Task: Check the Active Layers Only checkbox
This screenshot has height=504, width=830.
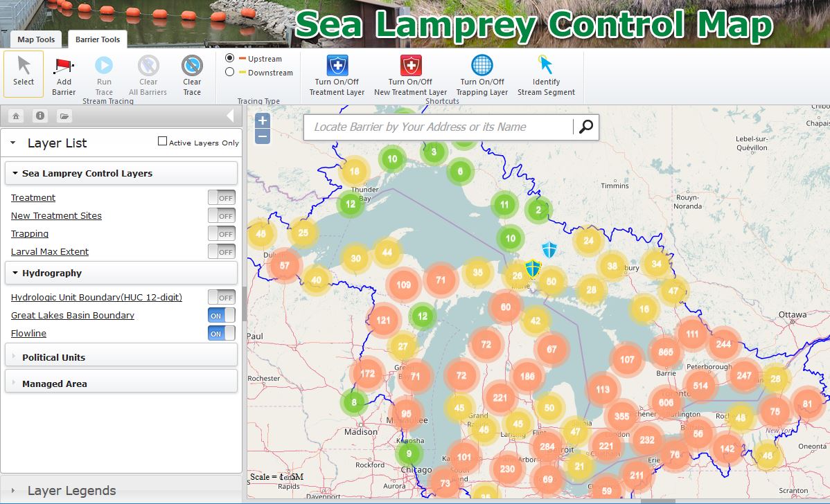Action: click(162, 141)
